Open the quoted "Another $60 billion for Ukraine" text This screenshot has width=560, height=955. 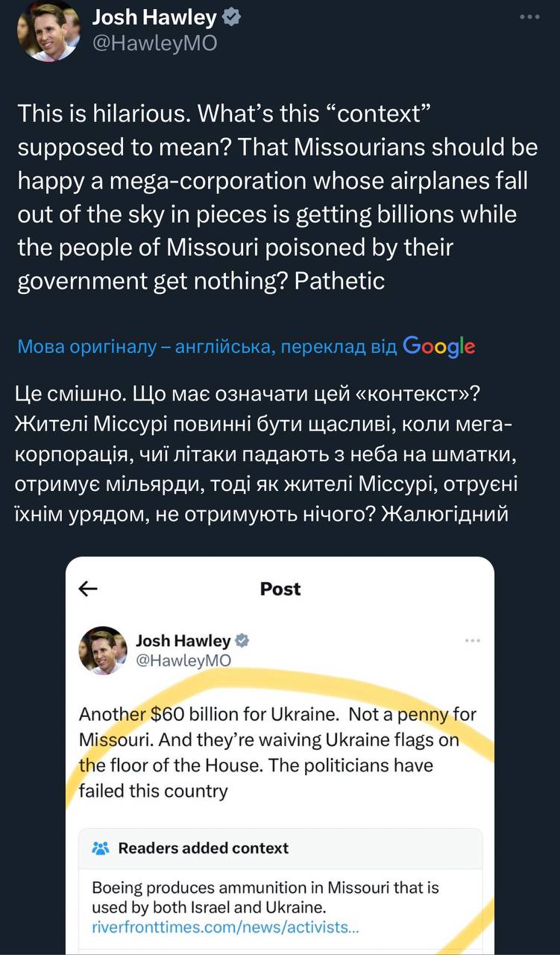coord(277,752)
